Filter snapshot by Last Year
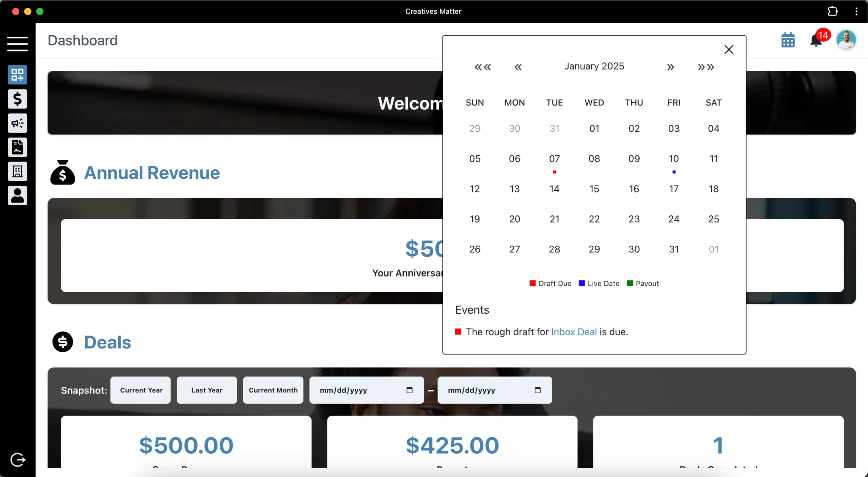The image size is (868, 477). [x=207, y=390]
